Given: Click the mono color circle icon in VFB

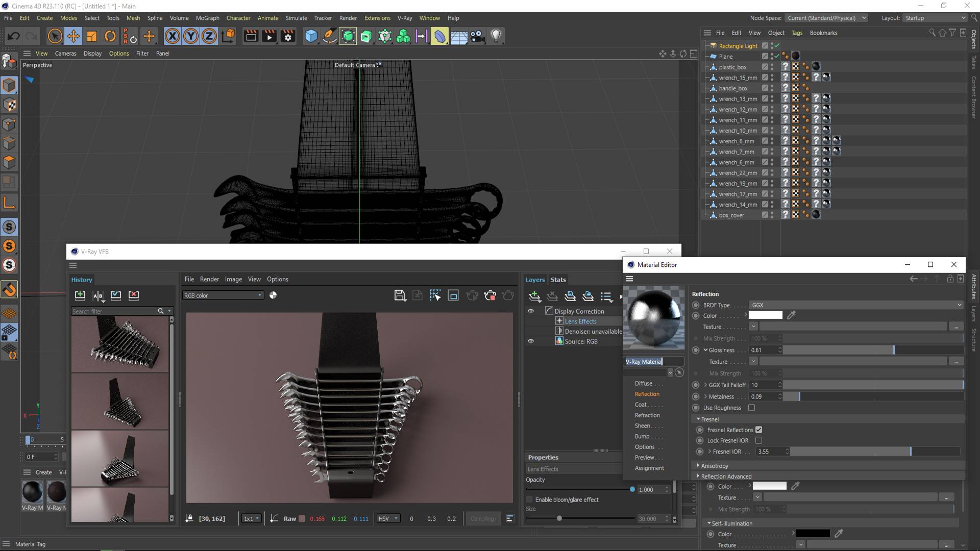Looking at the screenshot, I should pyautogui.click(x=273, y=295).
